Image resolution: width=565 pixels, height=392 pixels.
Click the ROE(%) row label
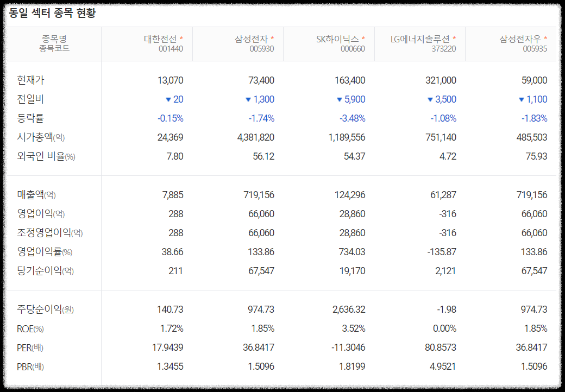[x=30, y=328]
